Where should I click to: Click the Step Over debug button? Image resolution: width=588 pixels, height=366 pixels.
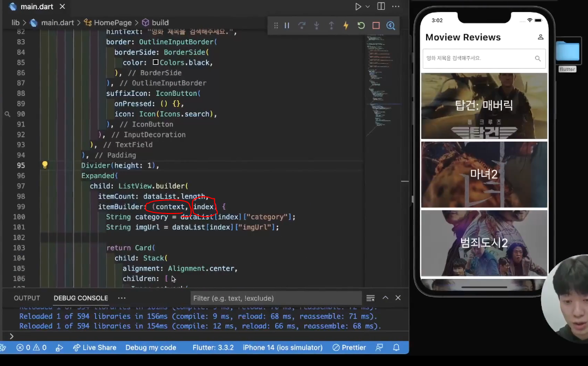pos(301,26)
